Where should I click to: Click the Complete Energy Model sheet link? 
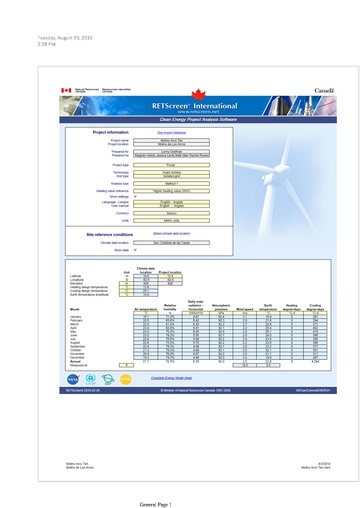tap(171, 378)
